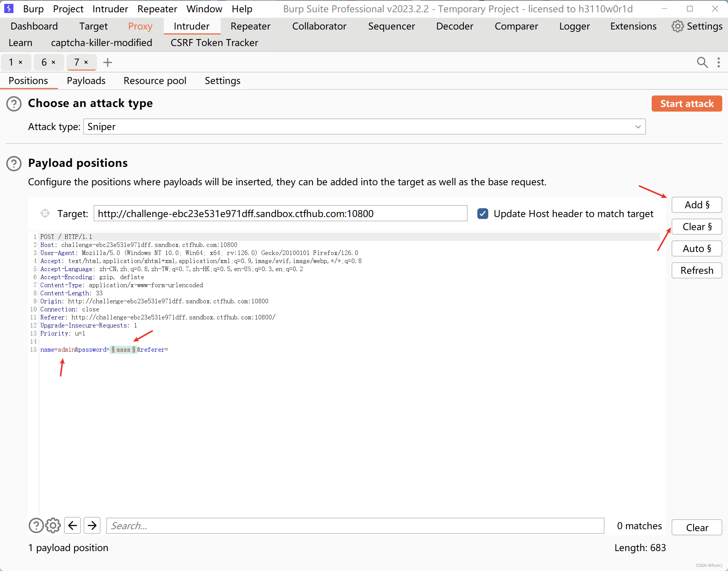Screen dimensions: 728x571
Task: Switch to the Target tab
Action: [x=94, y=26]
